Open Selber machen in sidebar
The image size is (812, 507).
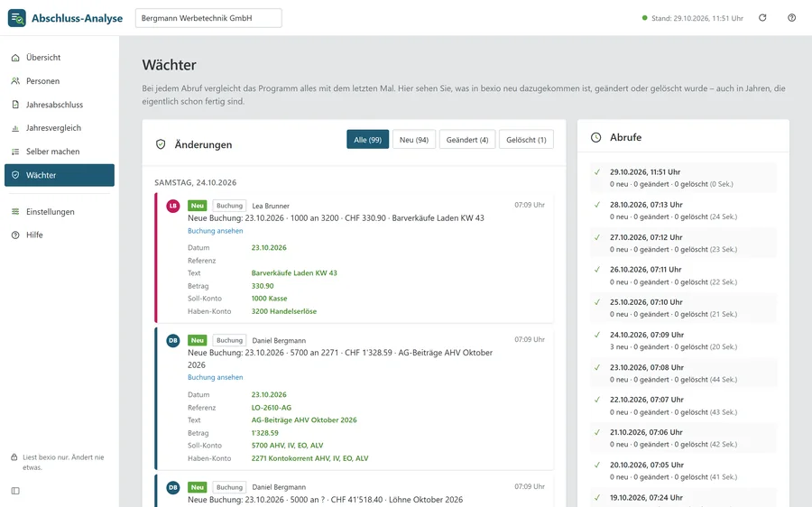[60, 152]
